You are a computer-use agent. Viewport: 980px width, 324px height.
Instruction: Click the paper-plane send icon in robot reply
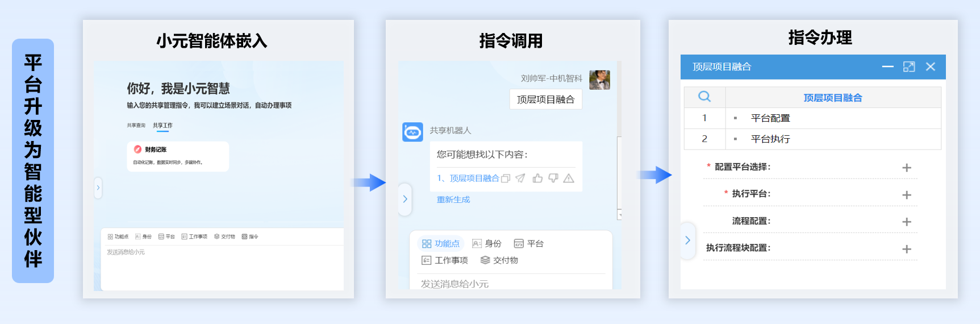click(x=520, y=178)
